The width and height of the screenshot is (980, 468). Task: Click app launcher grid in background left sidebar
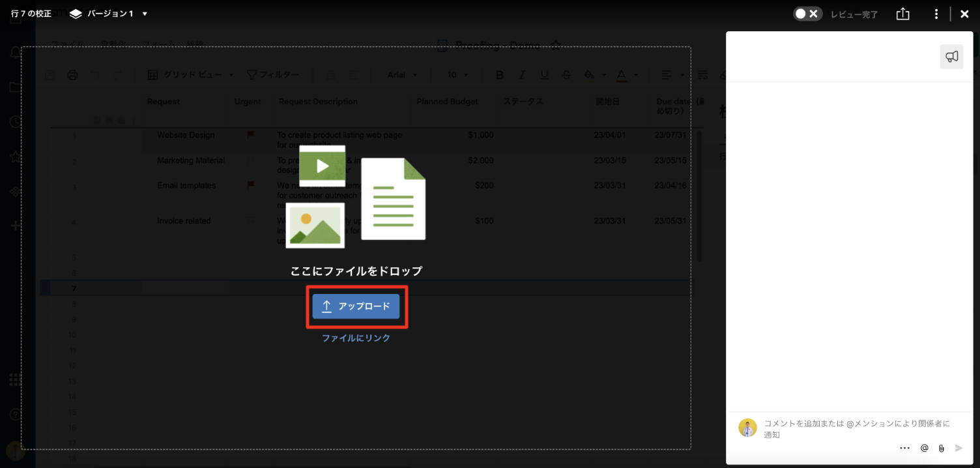point(15,379)
